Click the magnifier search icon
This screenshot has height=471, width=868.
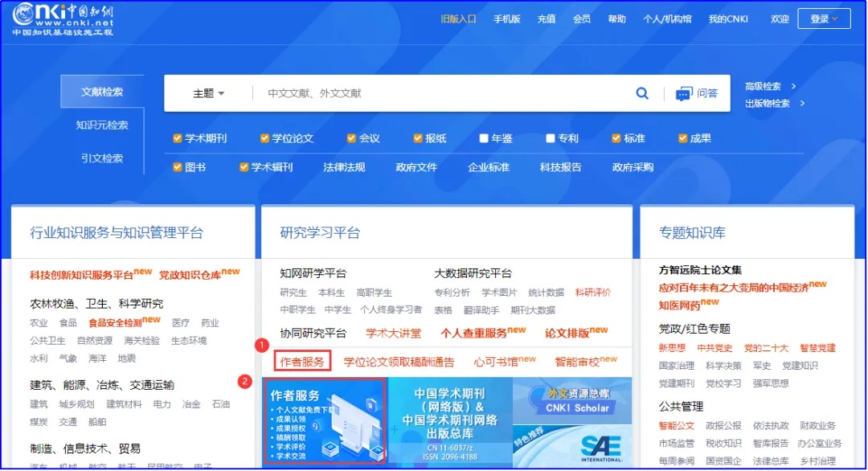click(x=641, y=93)
